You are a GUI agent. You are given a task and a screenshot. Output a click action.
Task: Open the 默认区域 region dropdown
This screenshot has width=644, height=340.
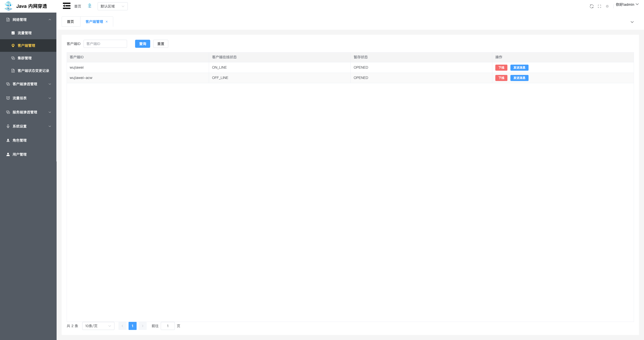pos(112,6)
